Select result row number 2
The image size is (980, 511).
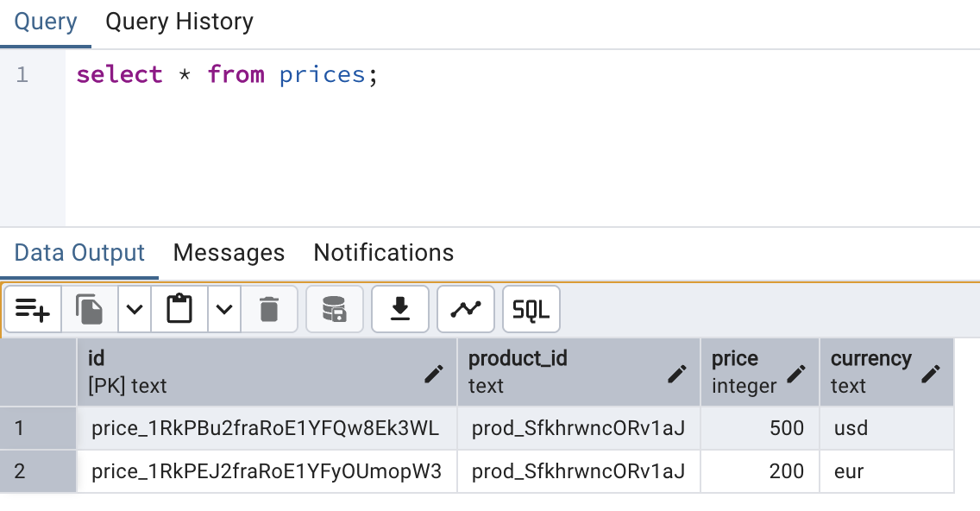pyautogui.click(x=38, y=471)
